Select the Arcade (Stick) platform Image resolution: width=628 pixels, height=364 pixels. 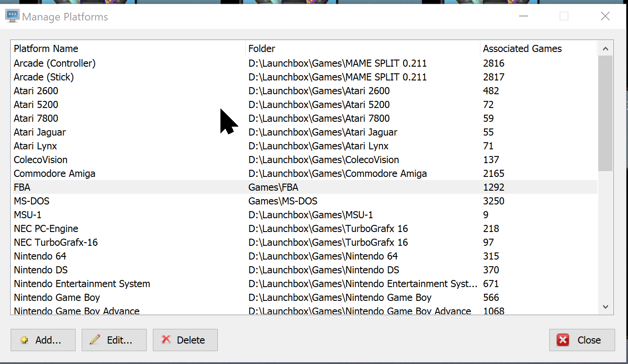coord(304,77)
